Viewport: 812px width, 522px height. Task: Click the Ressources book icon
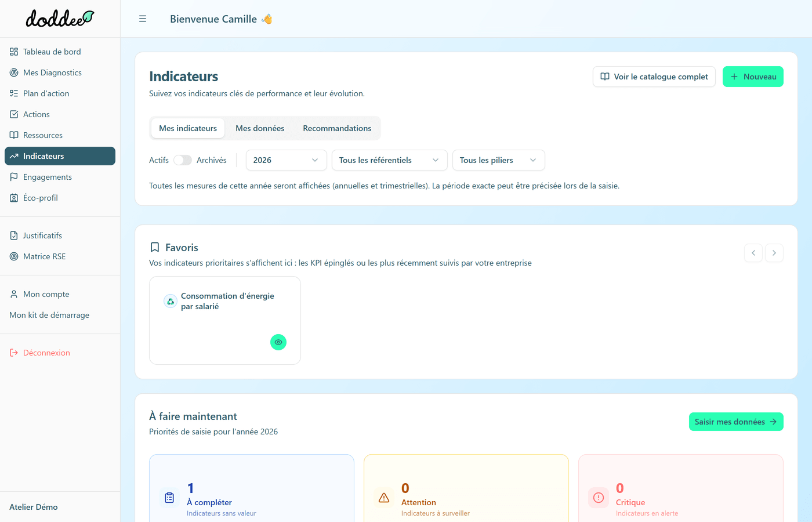[x=14, y=135]
